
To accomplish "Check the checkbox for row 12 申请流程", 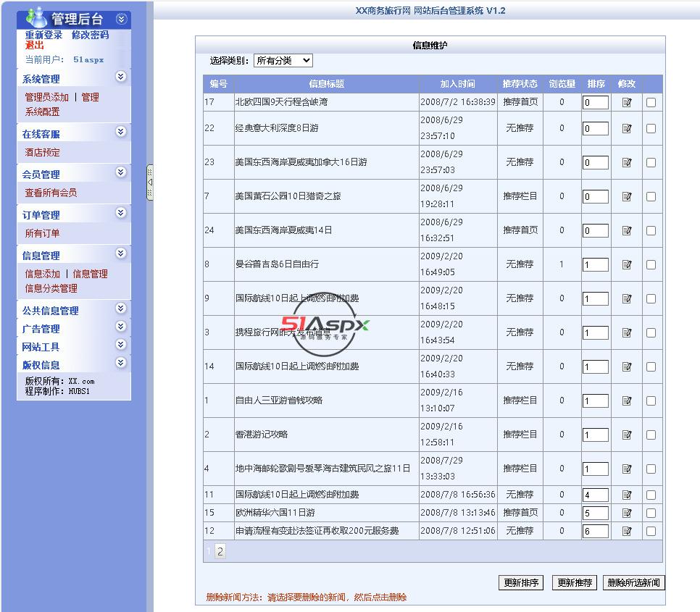I will (651, 531).
